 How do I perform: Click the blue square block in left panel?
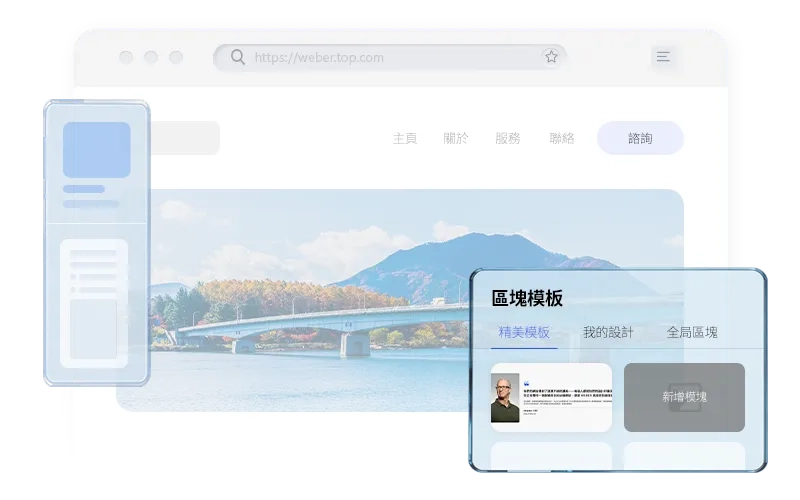tap(97, 150)
